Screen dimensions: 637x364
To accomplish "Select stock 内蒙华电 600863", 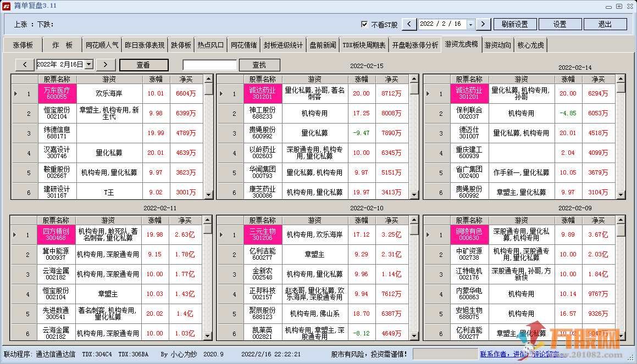I will click(x=469, y=294).
